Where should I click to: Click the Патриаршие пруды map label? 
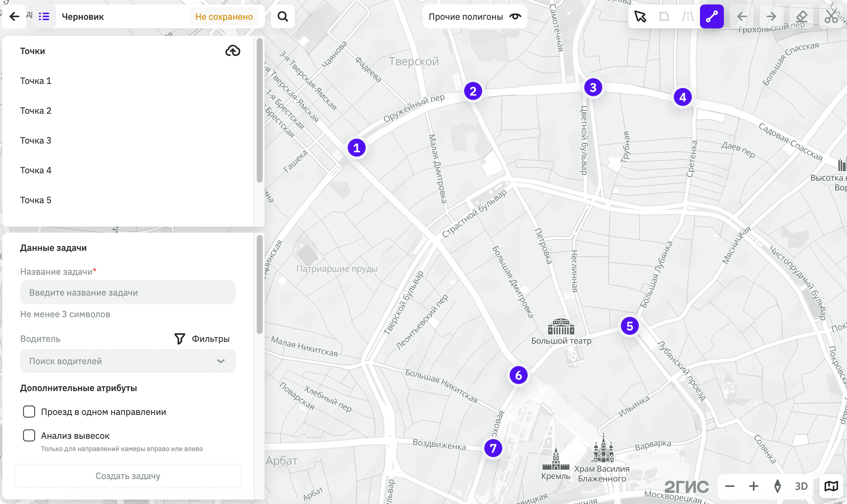pos(337,269)
